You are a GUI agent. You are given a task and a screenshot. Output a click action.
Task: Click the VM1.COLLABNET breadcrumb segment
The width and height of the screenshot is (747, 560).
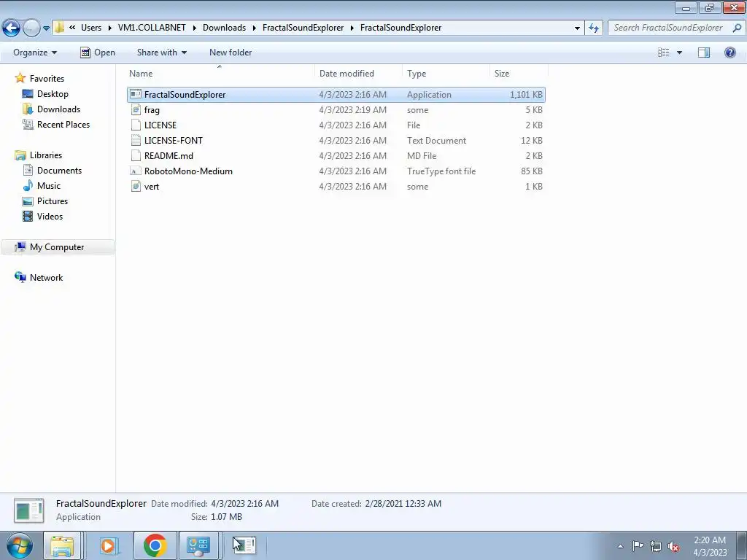click(x=152, y=28)
